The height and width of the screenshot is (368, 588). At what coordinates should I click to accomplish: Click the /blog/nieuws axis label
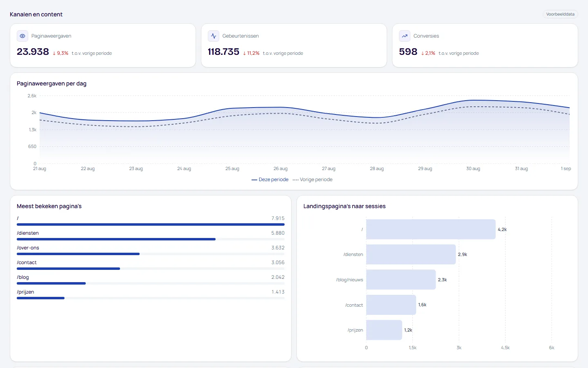(x=350, y=280)
